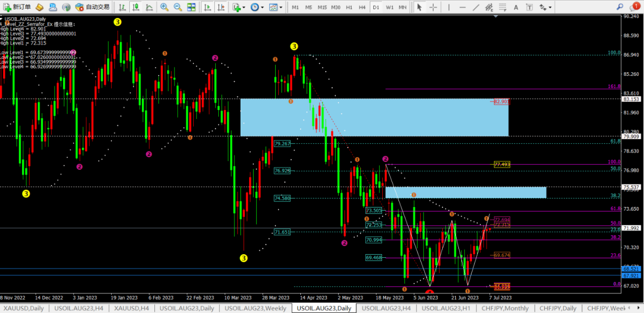Click the 74.580 level label
This screenshot has width=644, height=313.
(x=282, y=198)
